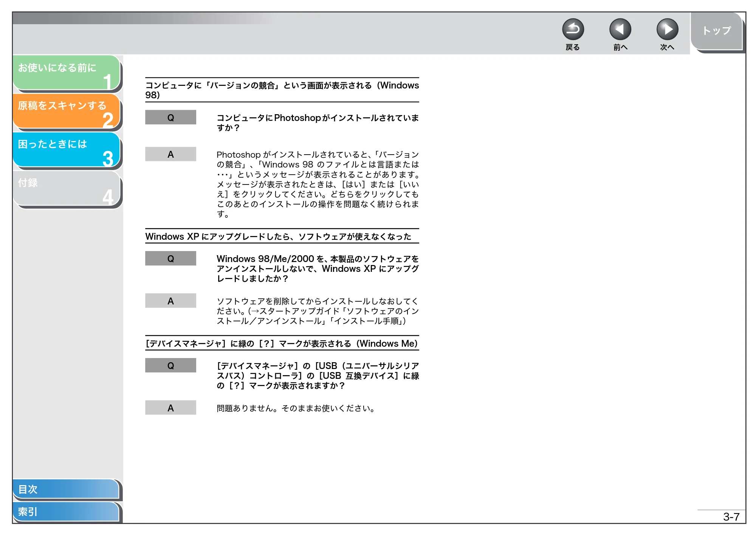
Task: Click the Q label beside the USB コントローラ question
Action: (170, 366)
